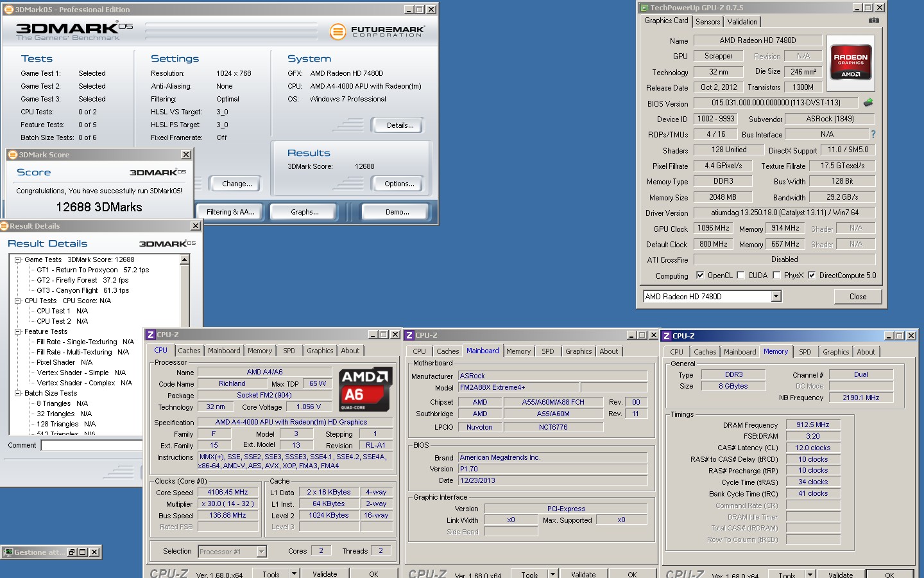The height and width of the screenshot is (578, 924).
Task: Toggle the CUDA checkbox
Action: click(740, 276)
